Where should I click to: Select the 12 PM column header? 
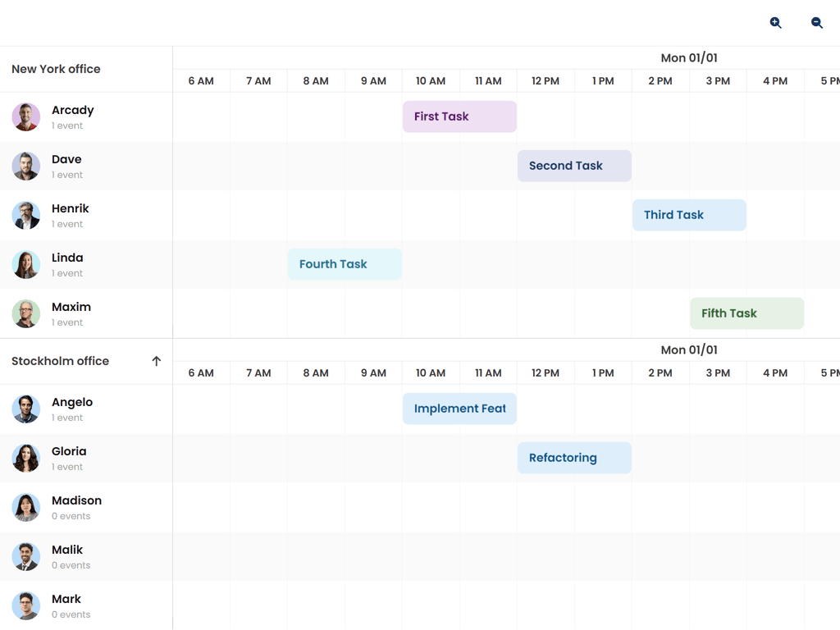coord(545,80)
